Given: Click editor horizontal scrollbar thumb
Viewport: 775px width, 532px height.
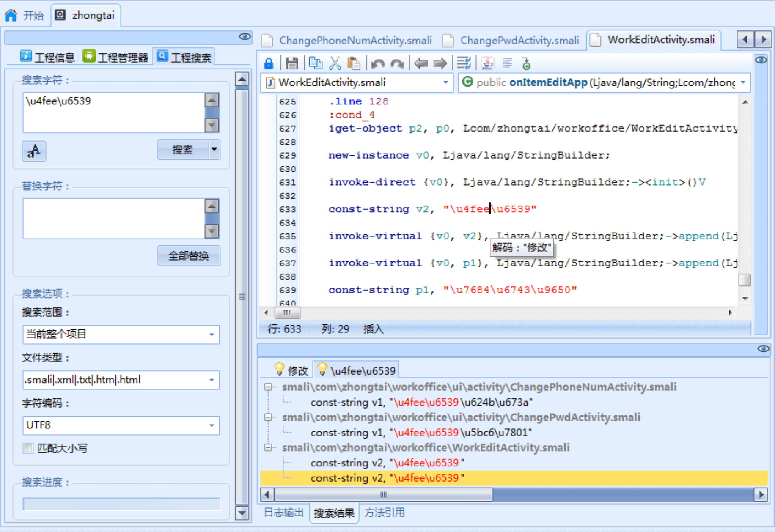Looking at the screenshot, I should point(287,313).
